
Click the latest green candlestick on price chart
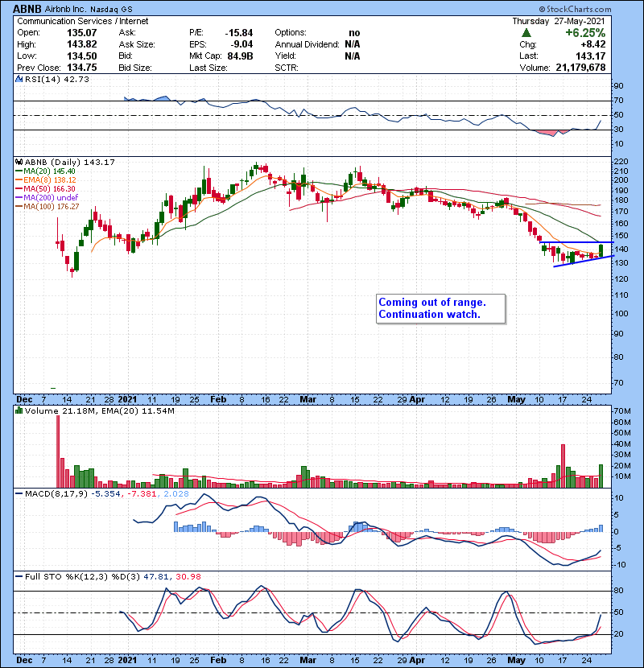point(601,250)
